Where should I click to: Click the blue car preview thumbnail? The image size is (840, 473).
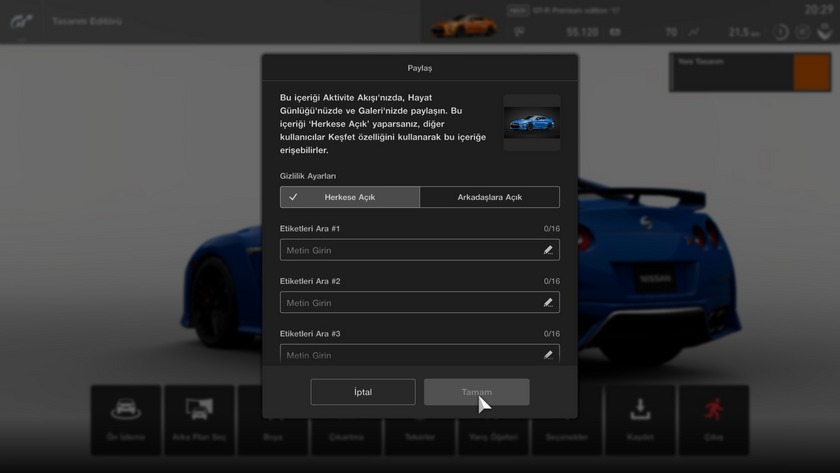pyautogui.click(x=532, y=122)
